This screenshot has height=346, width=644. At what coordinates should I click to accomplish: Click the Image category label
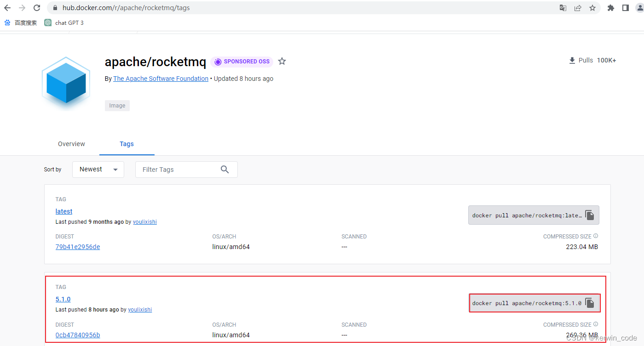117,106
